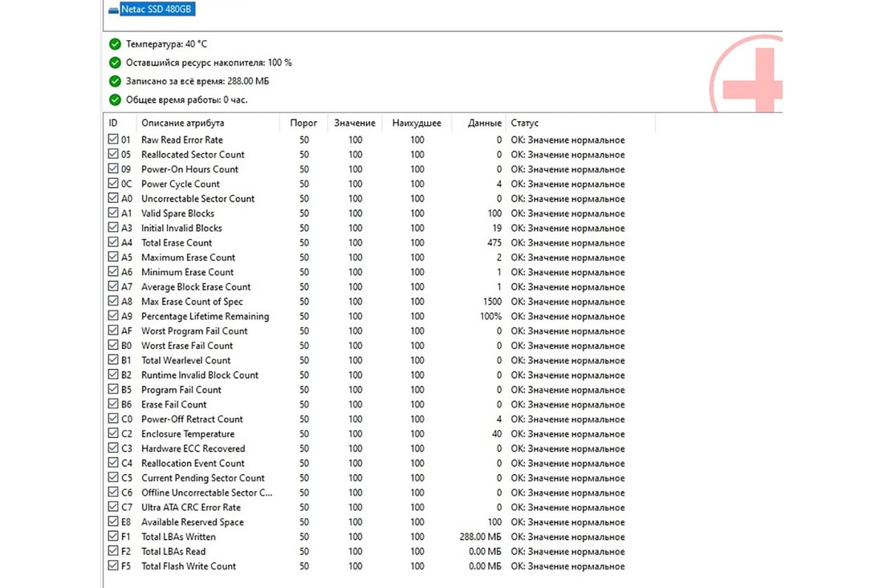Uncheck the 01 Raw Read Error Rate checkbox
This screenshot has height=588, width=883.
click(113, 139)
